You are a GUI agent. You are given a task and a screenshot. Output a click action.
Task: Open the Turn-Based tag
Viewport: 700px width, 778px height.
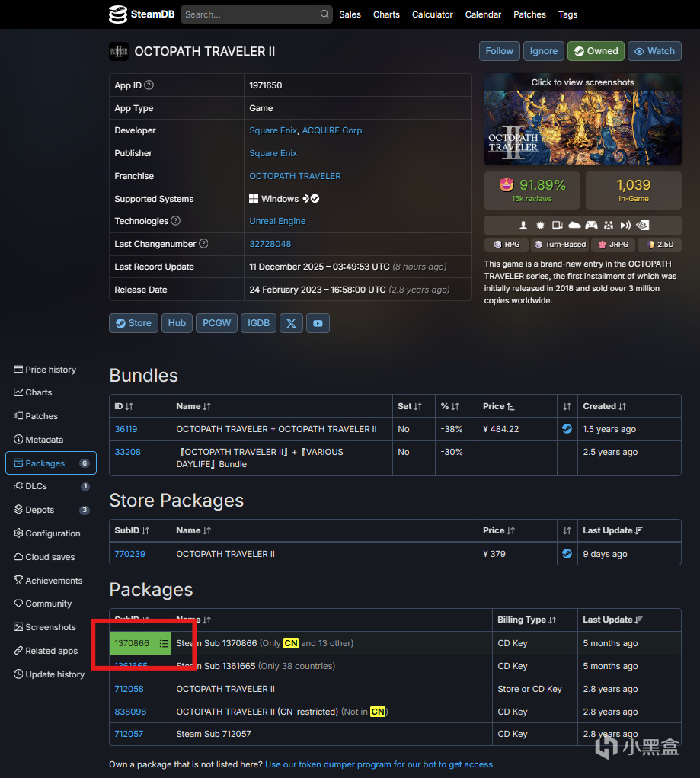coord(560,244)
